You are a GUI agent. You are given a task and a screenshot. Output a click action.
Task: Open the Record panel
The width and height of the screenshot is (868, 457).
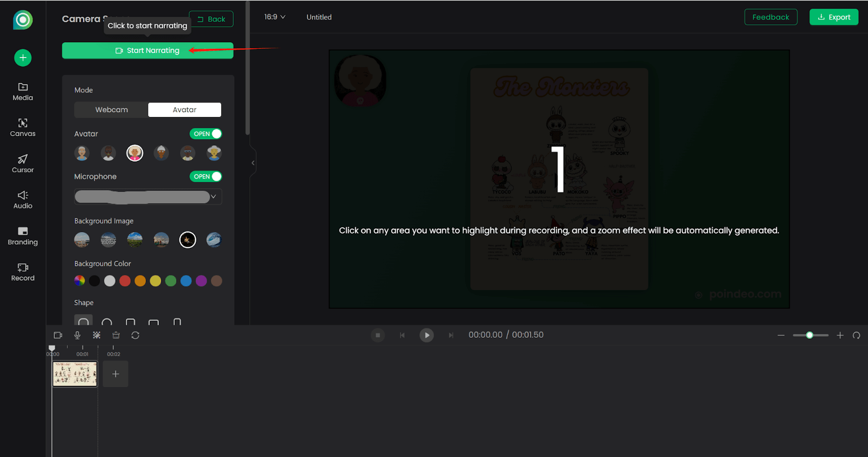pos(23,272)
